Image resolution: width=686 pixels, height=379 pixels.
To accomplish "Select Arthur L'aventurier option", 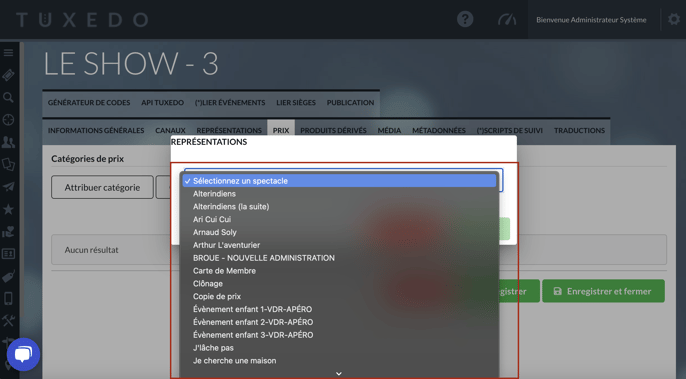I will (340, 245).
